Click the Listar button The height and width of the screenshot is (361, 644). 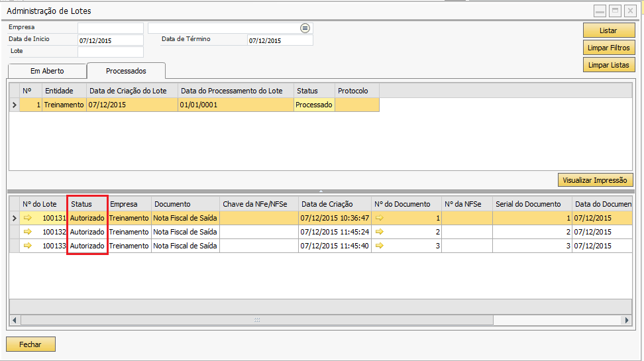coord(609,30)
